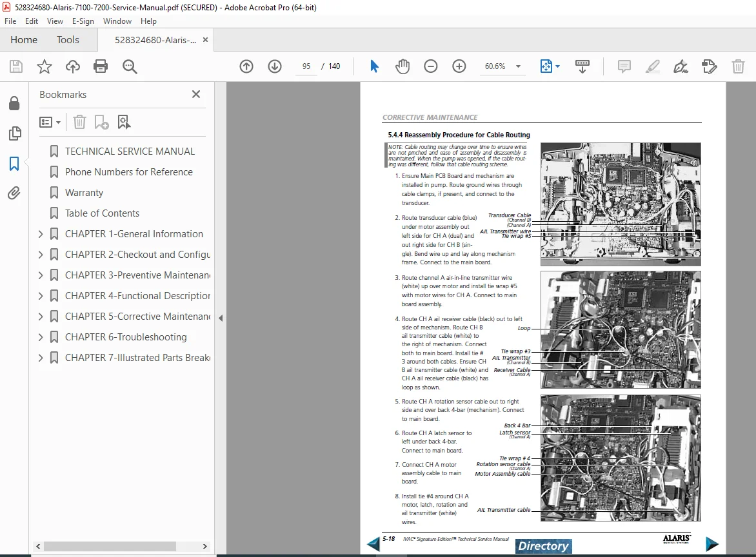The height and width of the screenshot is (557, 756).
Task: Toggle the Bookmarks panel sidebar icon
Action: (x=14, y=164)
